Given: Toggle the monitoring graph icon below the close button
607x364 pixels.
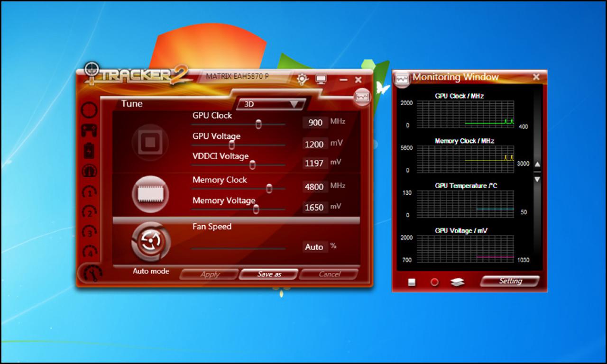Looking at the screenshot, I should coord(362,97).
